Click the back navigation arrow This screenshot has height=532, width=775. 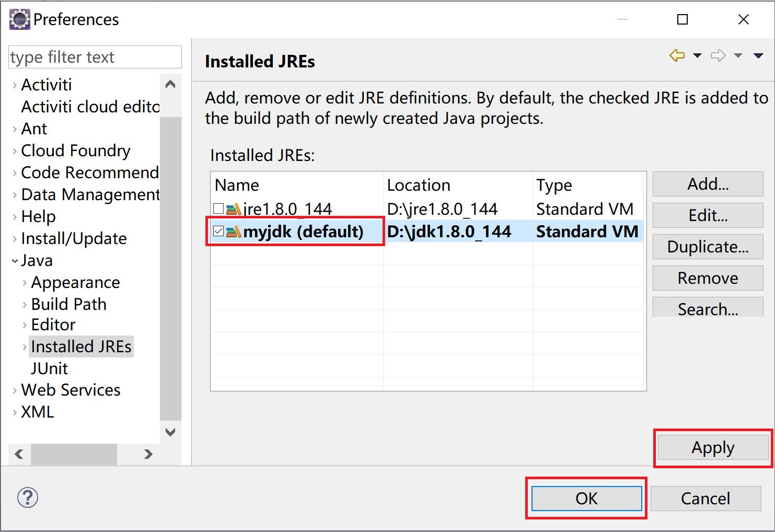tap(677, 55)
